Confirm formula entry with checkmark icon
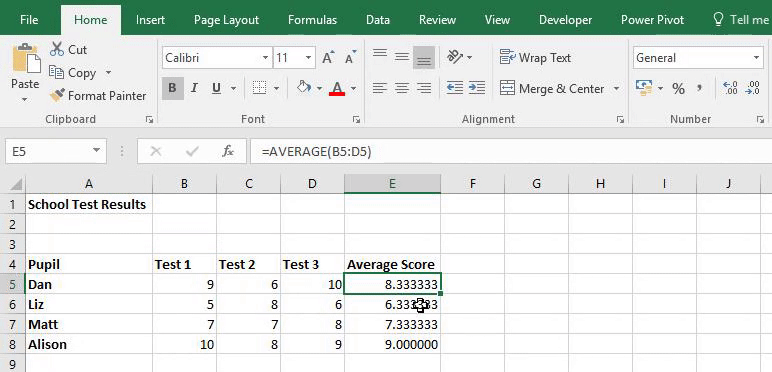The image size is (772, 372). [192, 152]
